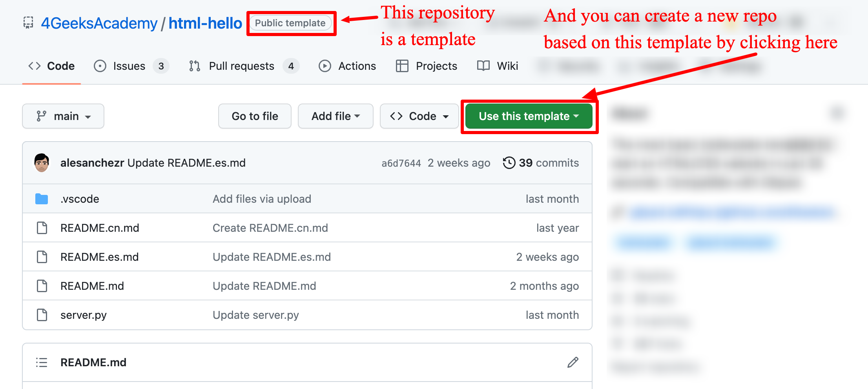Open the Code clone dropdown
Screen dimensions: 868x389
coord(419,116)
